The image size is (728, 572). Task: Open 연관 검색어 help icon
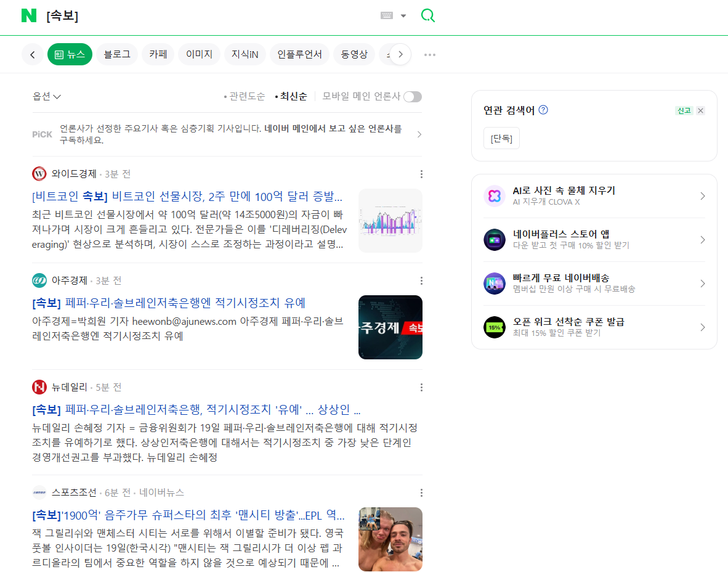pyautogui.click(x=543, y=110)
